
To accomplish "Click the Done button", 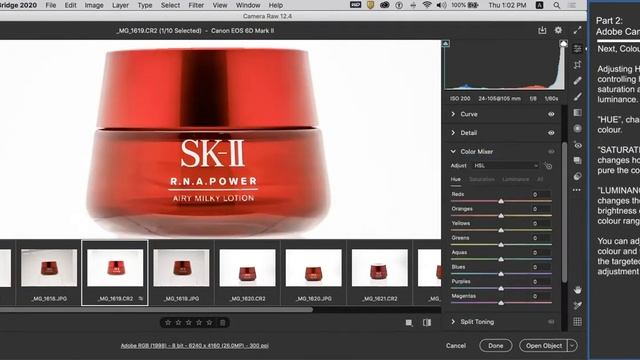I will click(x=496, y=346).
